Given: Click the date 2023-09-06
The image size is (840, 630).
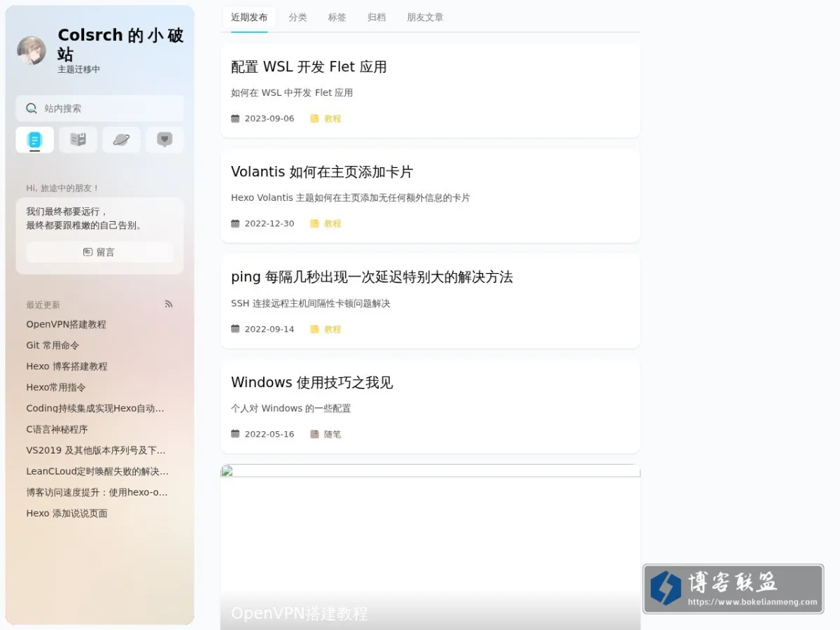Looking at the screenshot, I should click(x=269, y=119).
